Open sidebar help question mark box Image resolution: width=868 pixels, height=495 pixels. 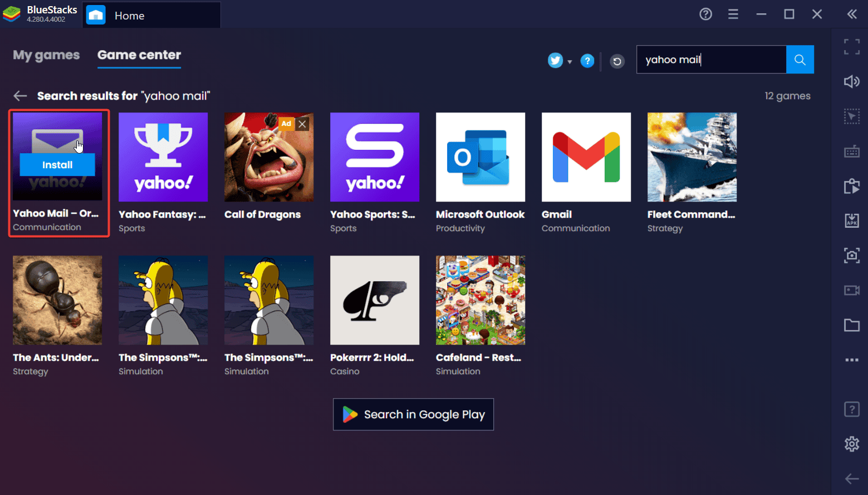(x=852, y=409)
